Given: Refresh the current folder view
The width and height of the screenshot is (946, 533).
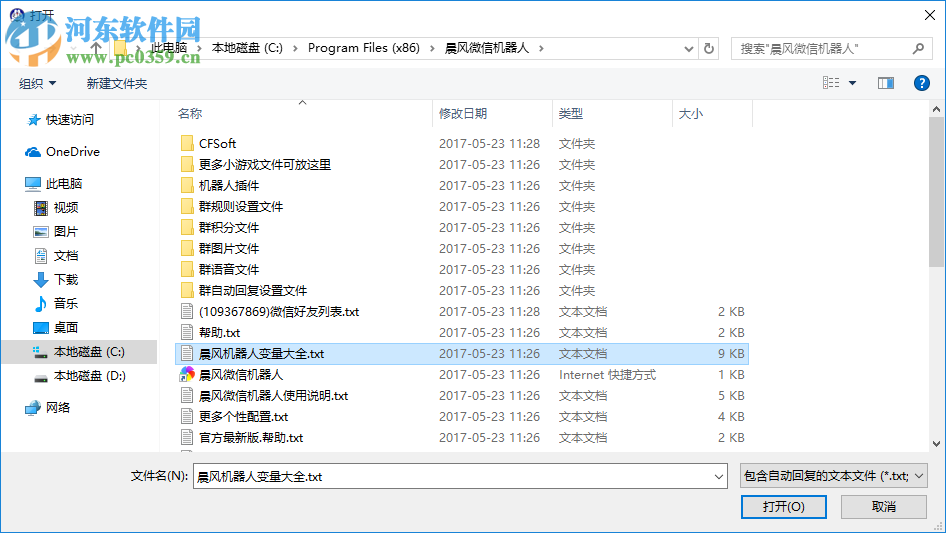Looking at the screenshot, I should click(709, 48).
